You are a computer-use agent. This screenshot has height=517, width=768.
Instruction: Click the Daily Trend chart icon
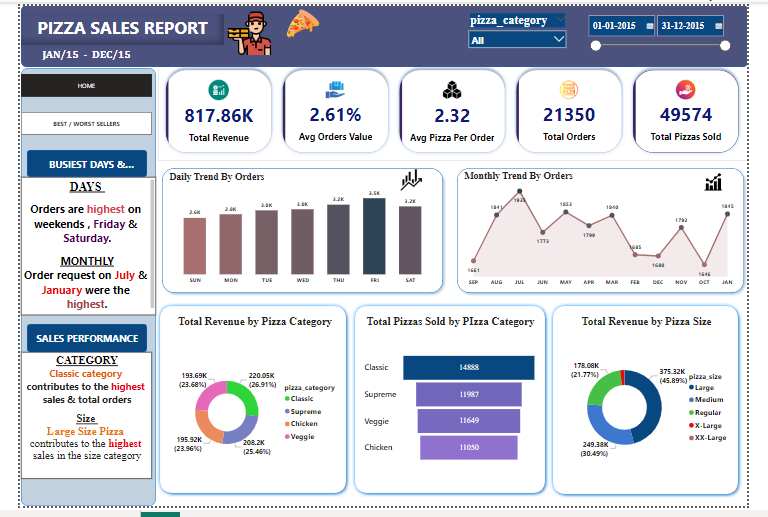(411, 180)
